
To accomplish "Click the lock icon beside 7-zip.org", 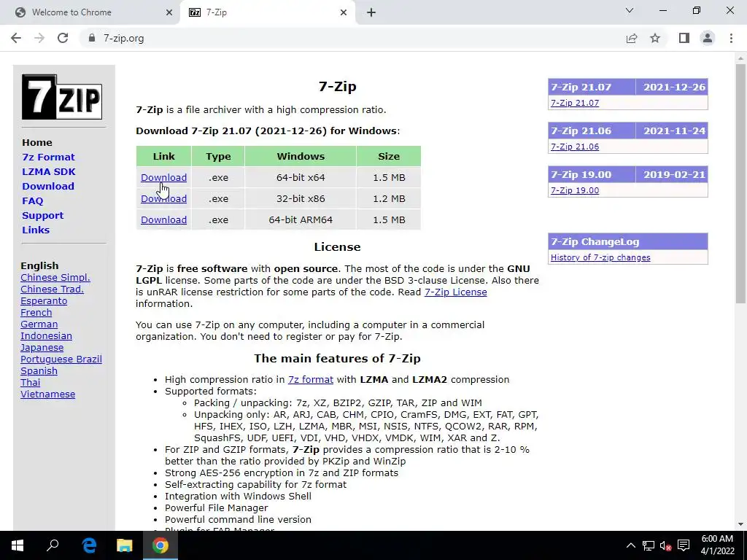I will (x=92, y=38).
